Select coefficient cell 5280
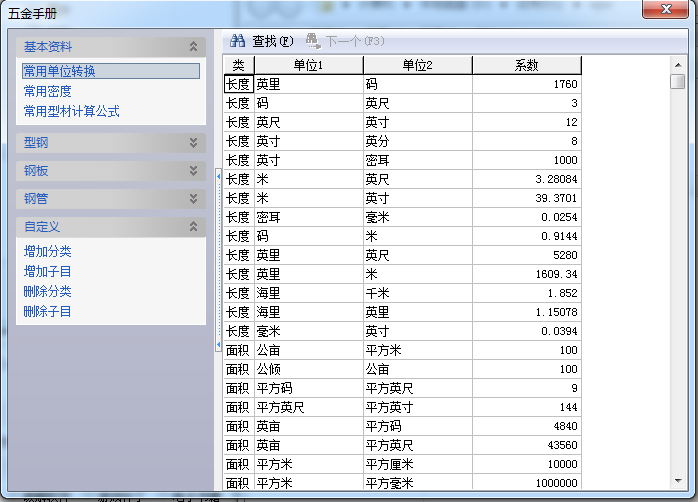This screenshot has height=502, width=698. [527, 255]
